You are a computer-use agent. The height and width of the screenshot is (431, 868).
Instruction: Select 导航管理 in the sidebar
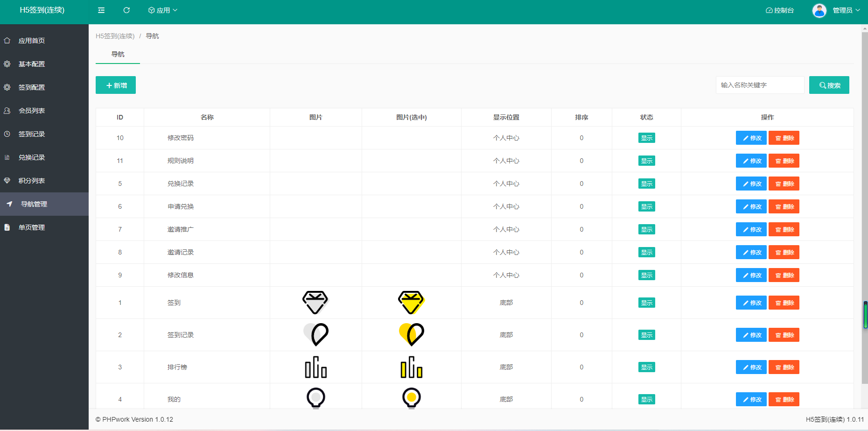click(44, 204)
